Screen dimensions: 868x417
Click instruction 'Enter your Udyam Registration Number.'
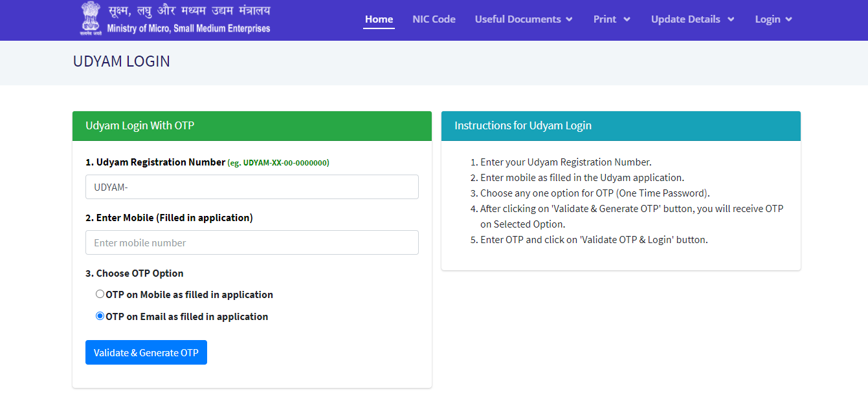coord(566,162)
